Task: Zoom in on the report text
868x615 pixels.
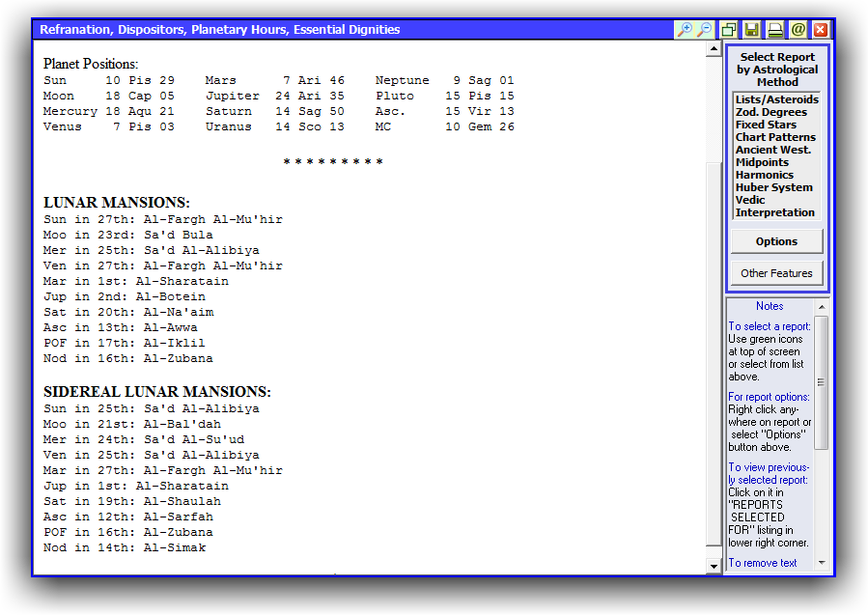Action: click(x=685, y=30)
